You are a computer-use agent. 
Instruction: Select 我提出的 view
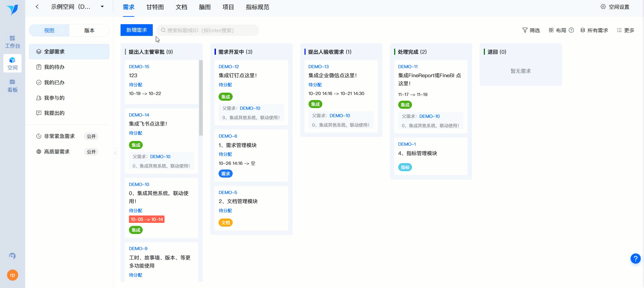point(69,113)
